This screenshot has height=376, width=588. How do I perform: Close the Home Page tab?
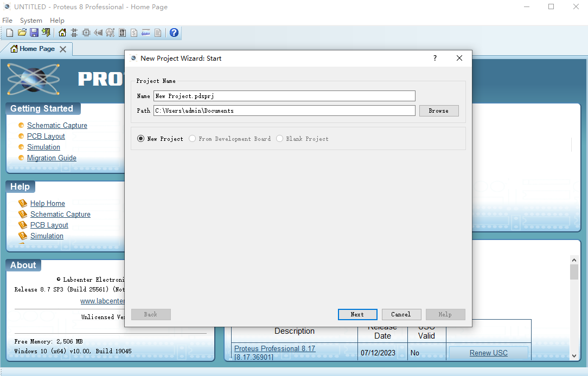(63, 49)
